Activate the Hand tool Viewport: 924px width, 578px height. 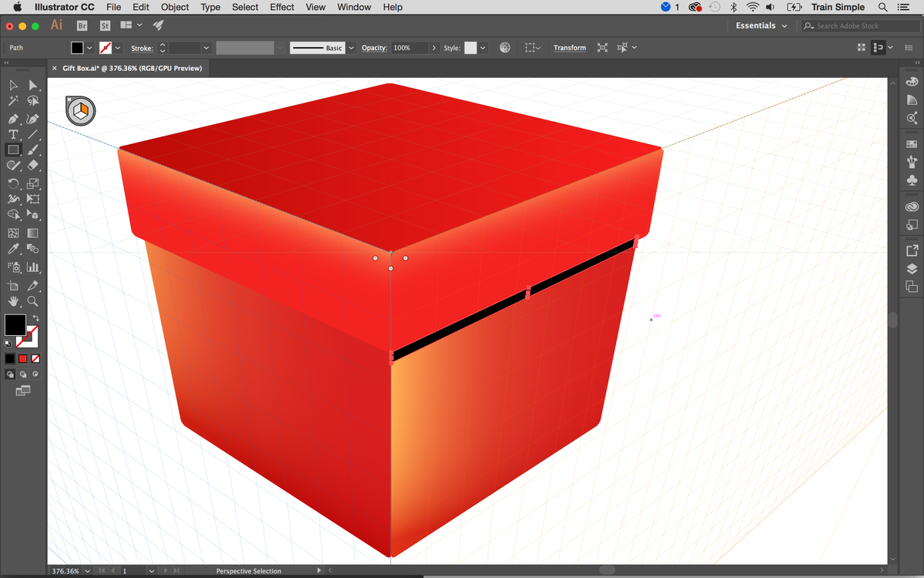(13, 301)
